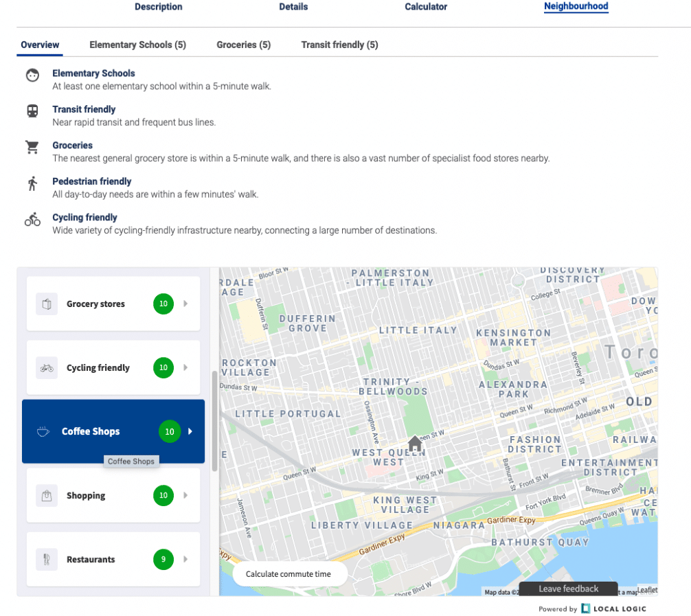
Task: Click the house marker on the map
Action: click(415, 444)
